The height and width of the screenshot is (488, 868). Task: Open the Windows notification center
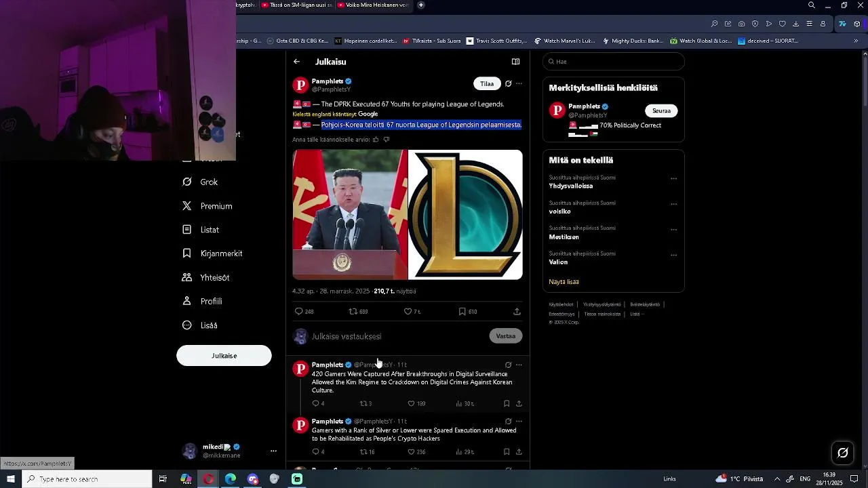[x=854, y=479]
